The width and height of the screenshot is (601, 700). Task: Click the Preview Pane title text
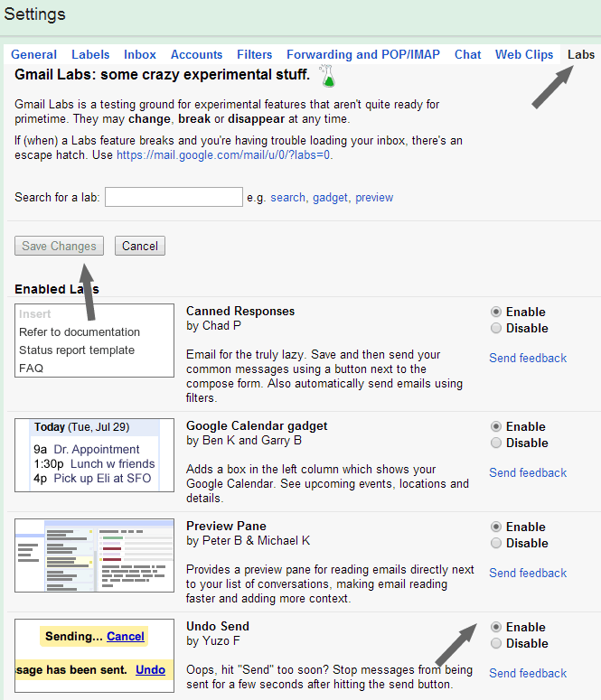pyautogui.click(x=226, y=526)
